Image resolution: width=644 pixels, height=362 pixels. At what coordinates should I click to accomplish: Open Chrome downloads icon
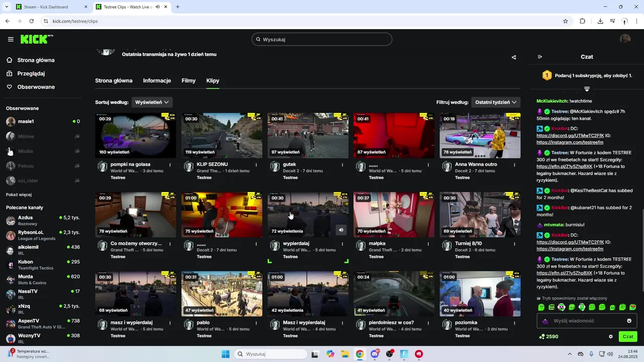coord(600,21)
